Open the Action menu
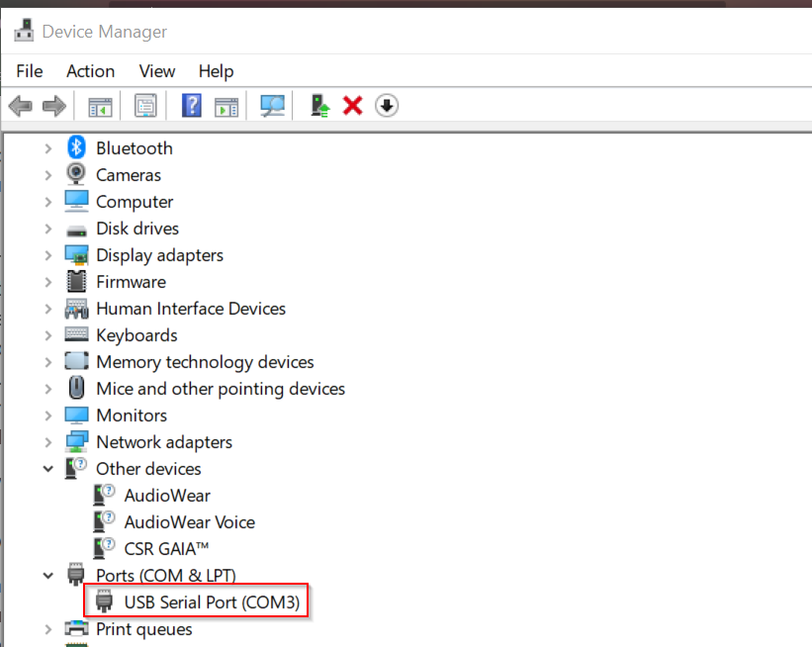Image resolution: width=812 pixels, height=647 pixels. pyautogui.click(x=90, y=71)
